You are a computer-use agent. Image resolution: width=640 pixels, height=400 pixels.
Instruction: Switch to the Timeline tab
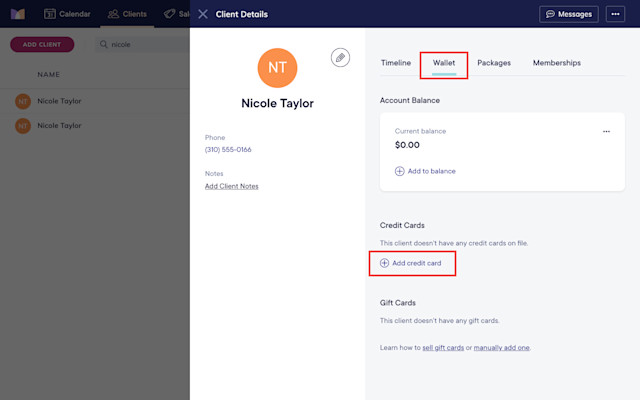pyautogui.click(x=396, y=63)
